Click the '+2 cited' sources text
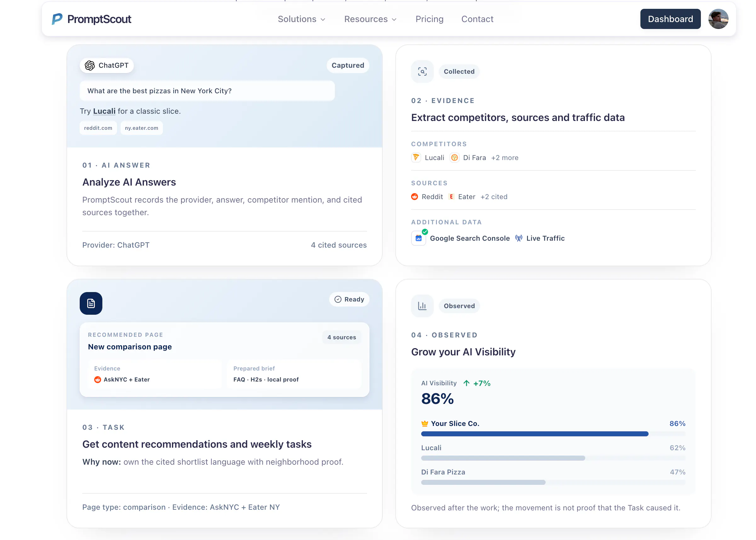756x540 pixels. coord(494,197)
